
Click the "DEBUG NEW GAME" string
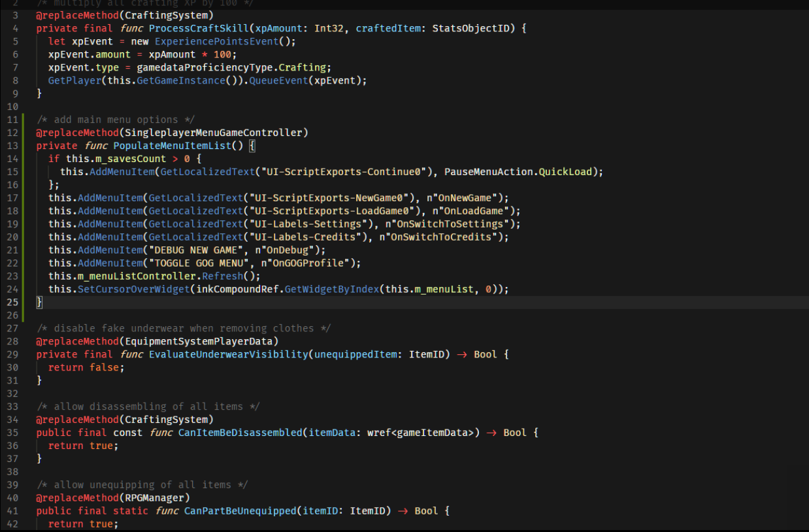(196, 250)
